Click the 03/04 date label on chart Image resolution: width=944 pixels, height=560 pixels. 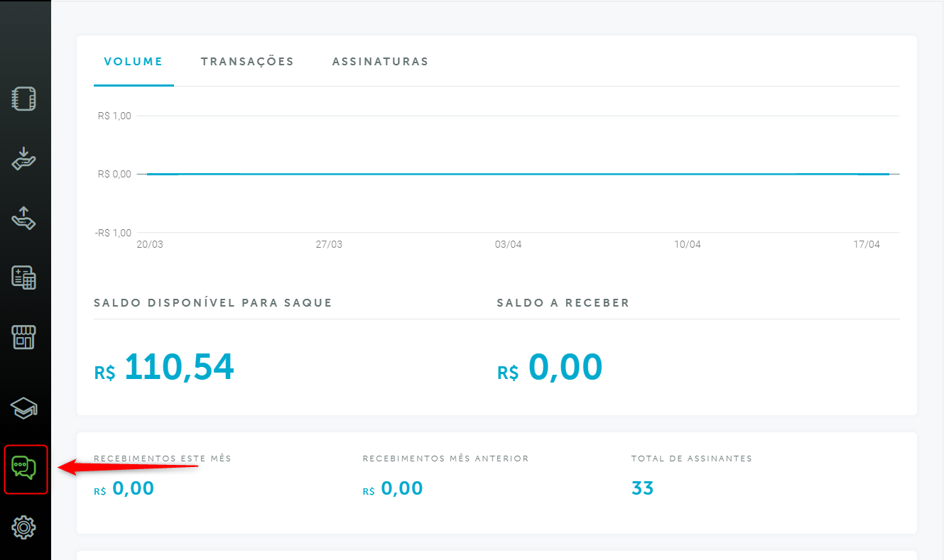tap(508, 244)
